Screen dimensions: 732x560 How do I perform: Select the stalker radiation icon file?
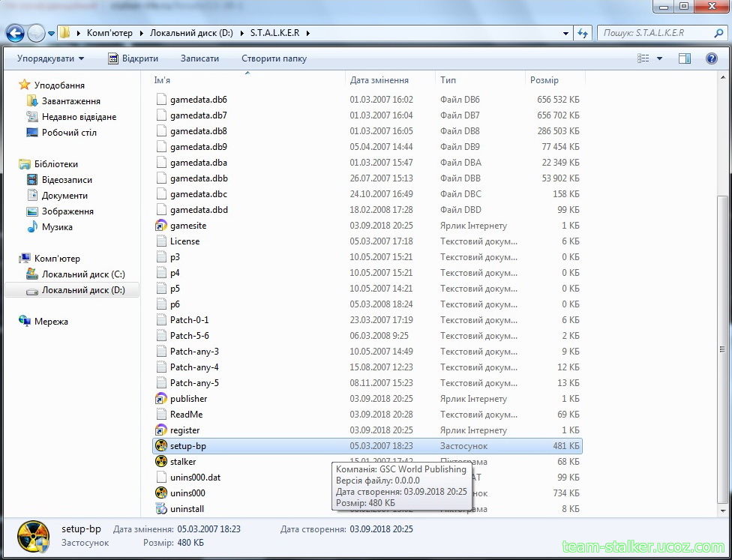[161, 462]
